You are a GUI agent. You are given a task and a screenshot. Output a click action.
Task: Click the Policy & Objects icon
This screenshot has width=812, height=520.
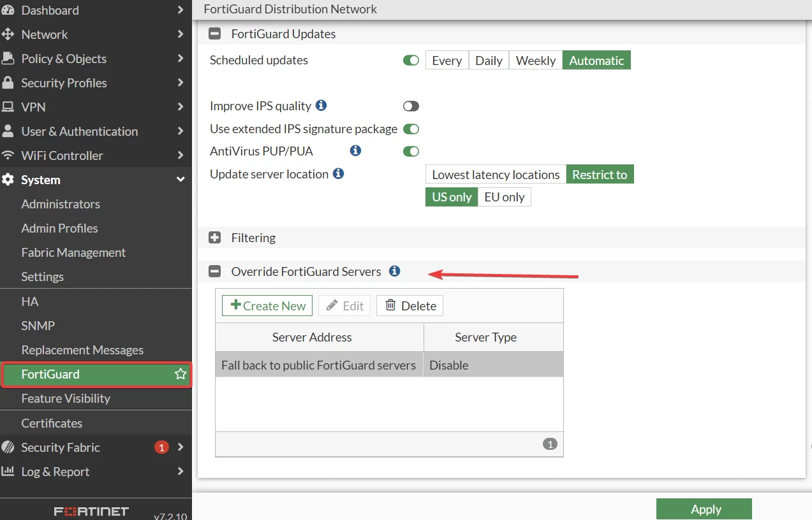(x=8, y=59)
